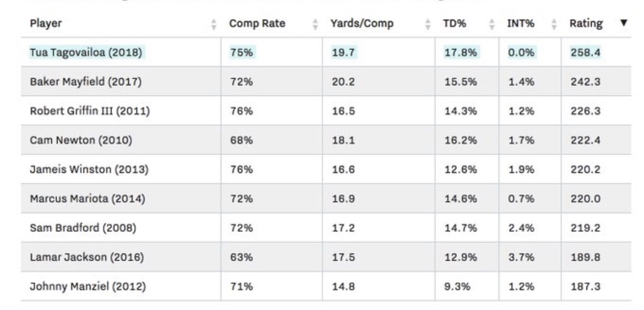Viewport: 644px width, 310px height.
Task: Click Lamar Jackson (2016) player name
Action: (x=85, y=257)
